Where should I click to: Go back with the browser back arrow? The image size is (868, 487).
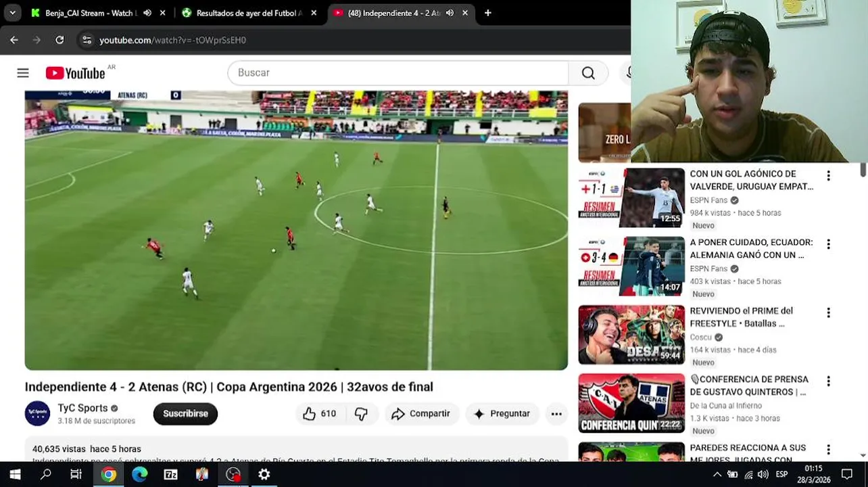click(14, 40)
